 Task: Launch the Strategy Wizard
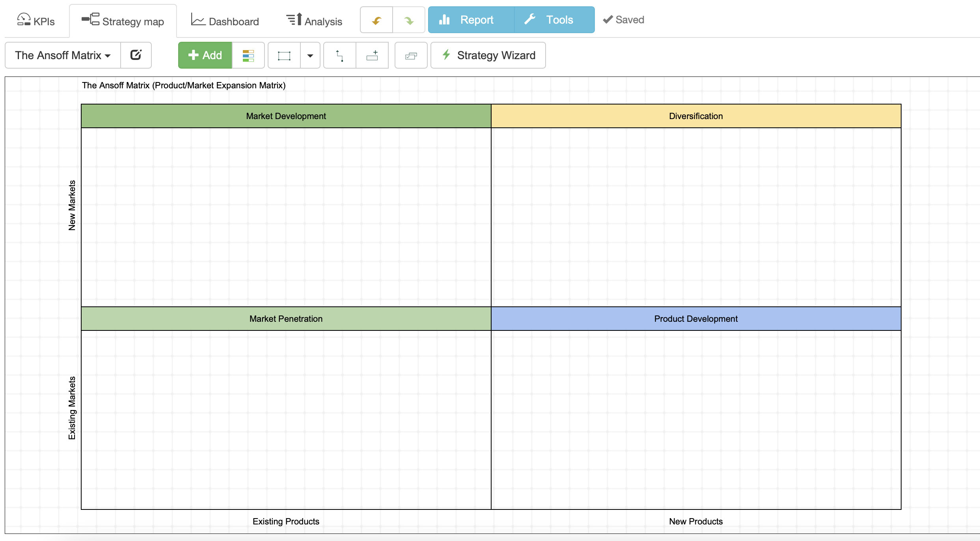pyautogui.click(x=488, y=55)
